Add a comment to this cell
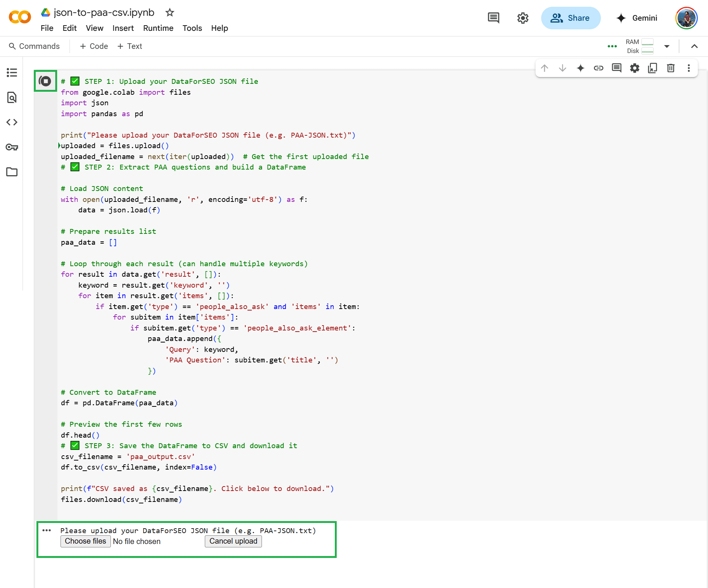 [617, 68]
